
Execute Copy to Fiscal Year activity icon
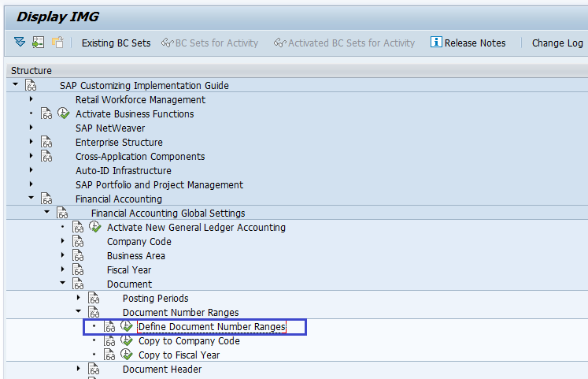(127, 355)
